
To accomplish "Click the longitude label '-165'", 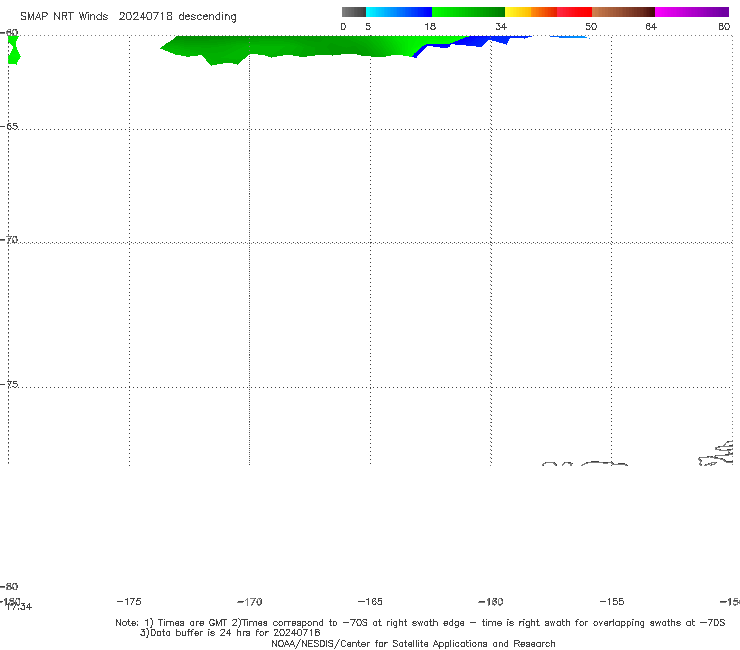I will coord(370,601).
